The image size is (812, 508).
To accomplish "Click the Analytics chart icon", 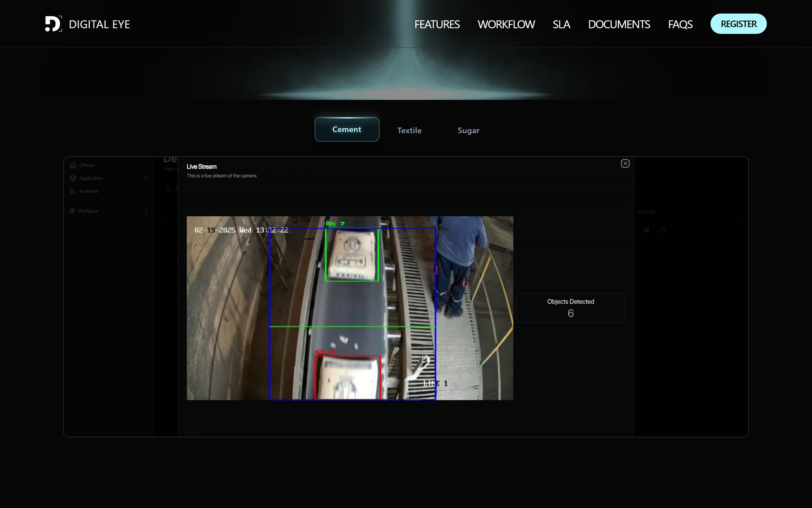I will pos(73,191).
